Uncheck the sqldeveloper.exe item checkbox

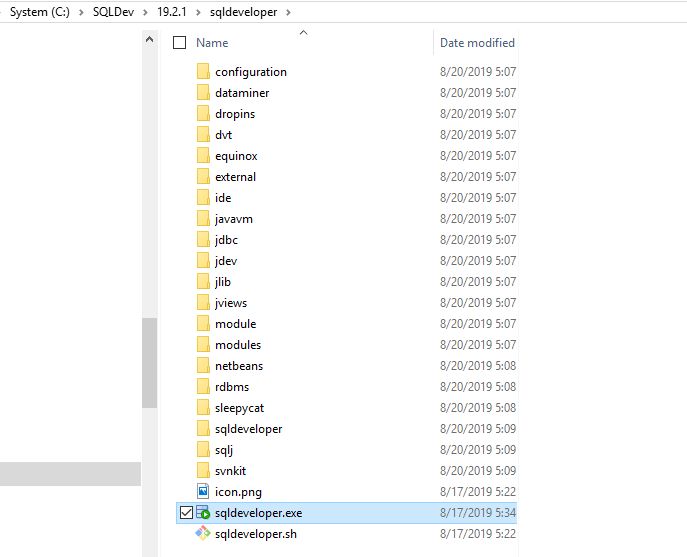click(x=186, y=512)
